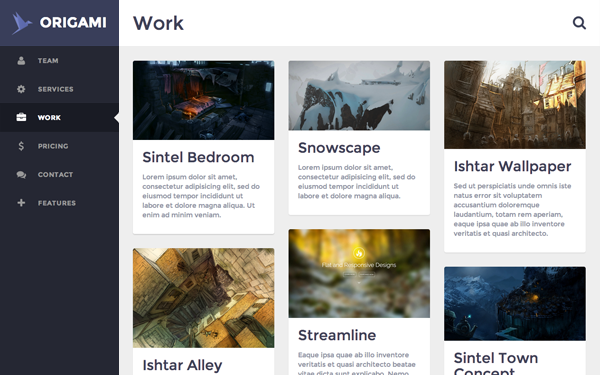The width and height of the screenshot is (600, 375).
Task: View the Snowscape thumbnail image
Action: pyautogui.click(x=359, y=96)
